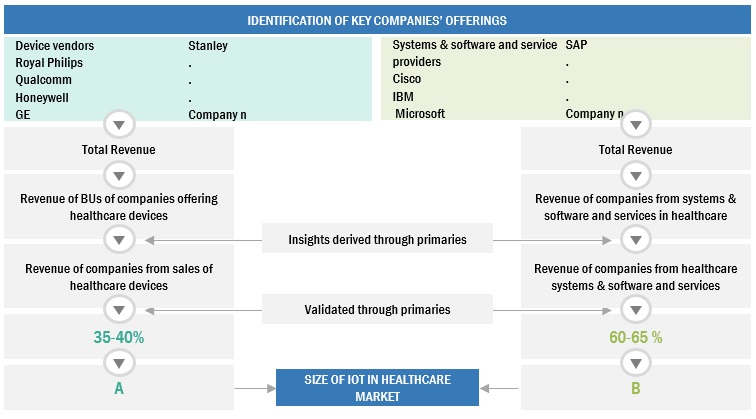Click the arrow circle below right Total Revenue

pyautogui.click(x=635, y=175)
